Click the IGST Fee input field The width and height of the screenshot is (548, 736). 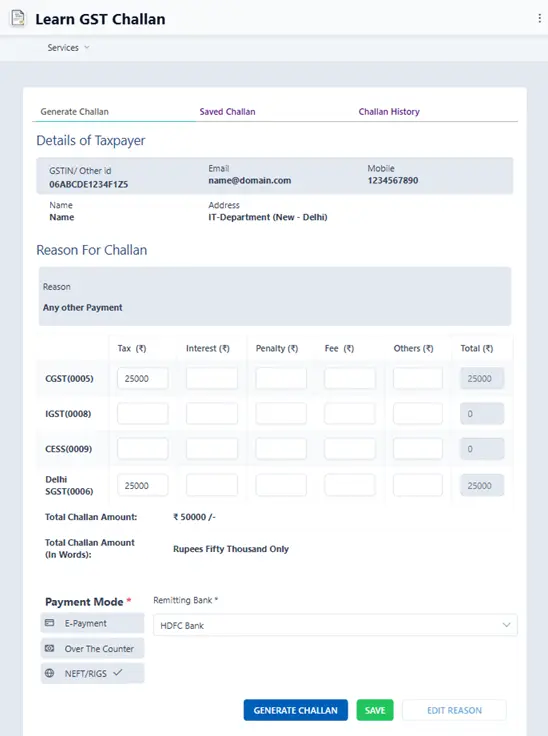(x=350, y=414)
